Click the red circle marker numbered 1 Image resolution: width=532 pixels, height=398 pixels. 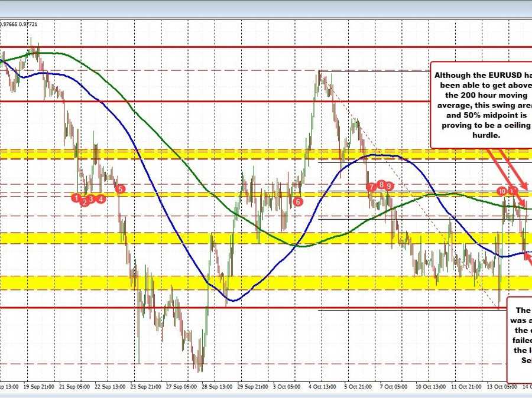point(76,197)
